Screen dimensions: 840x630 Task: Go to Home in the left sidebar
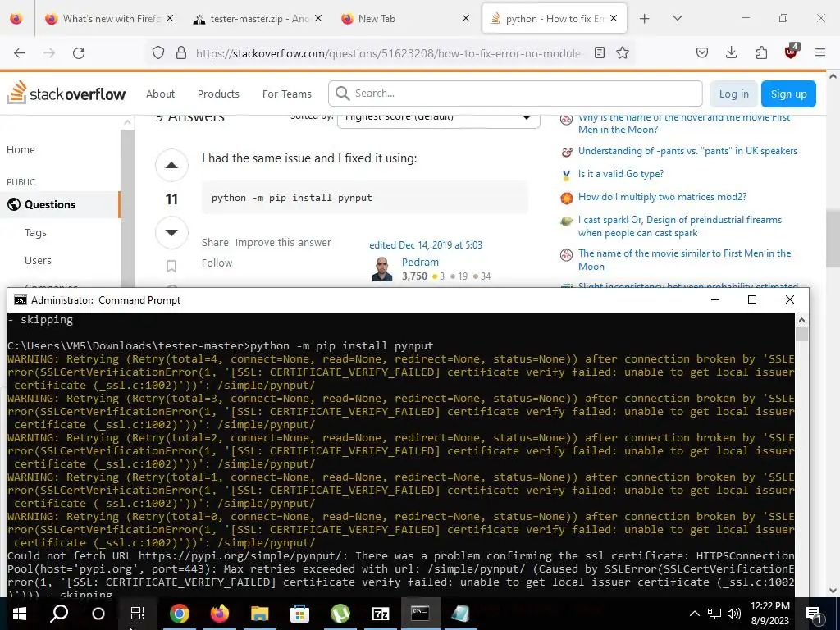click(21, 150)
